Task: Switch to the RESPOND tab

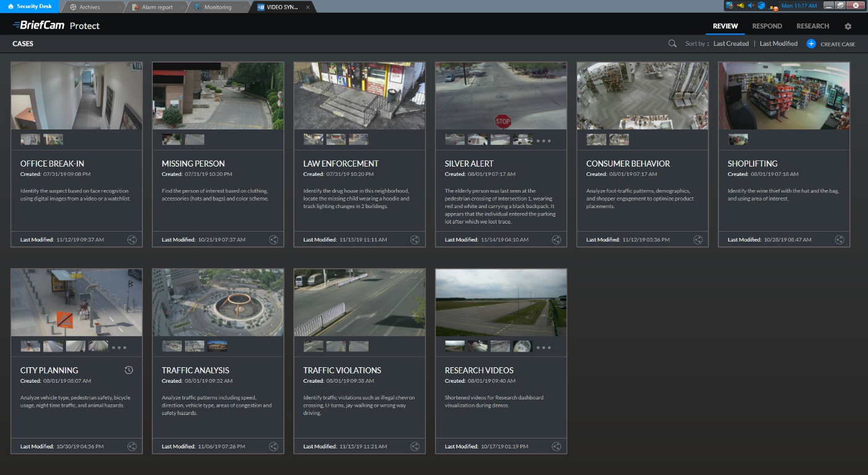Action: (x=767, y=26)
